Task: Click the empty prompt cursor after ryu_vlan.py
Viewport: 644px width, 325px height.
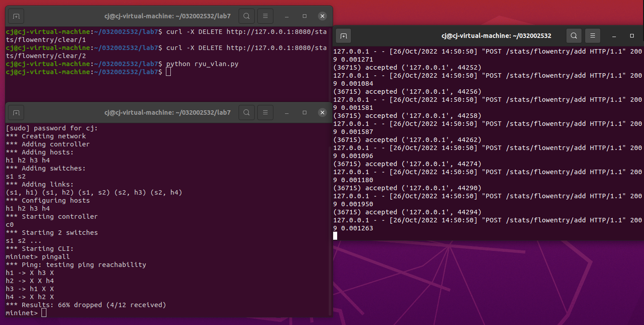Action: (168, 72)
